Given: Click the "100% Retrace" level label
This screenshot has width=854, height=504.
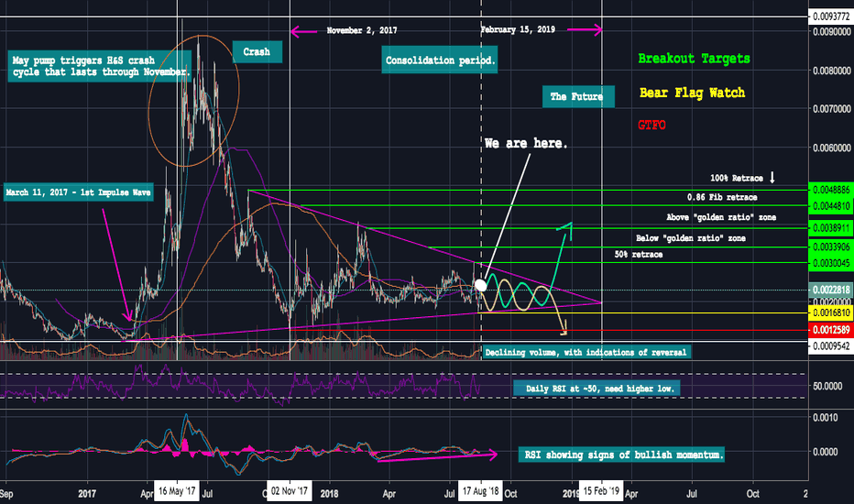Looking at the screenshot, I should [x=737, y=178].
